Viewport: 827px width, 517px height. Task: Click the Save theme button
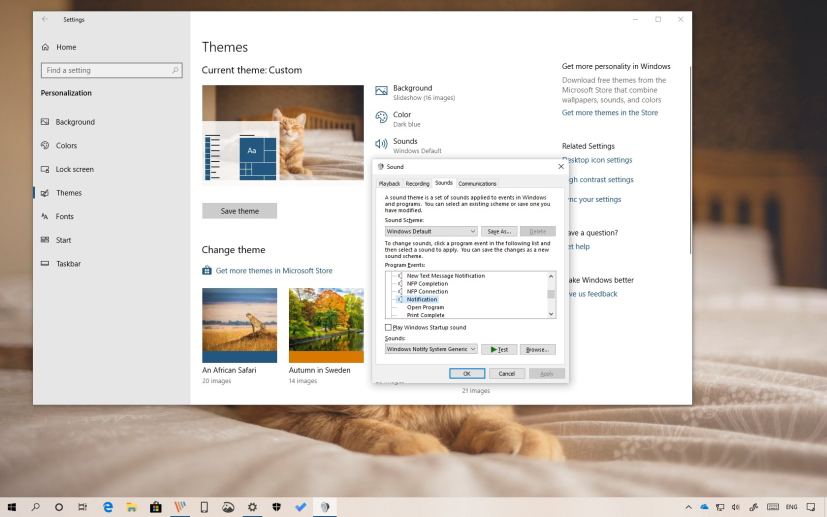[239, 211]
